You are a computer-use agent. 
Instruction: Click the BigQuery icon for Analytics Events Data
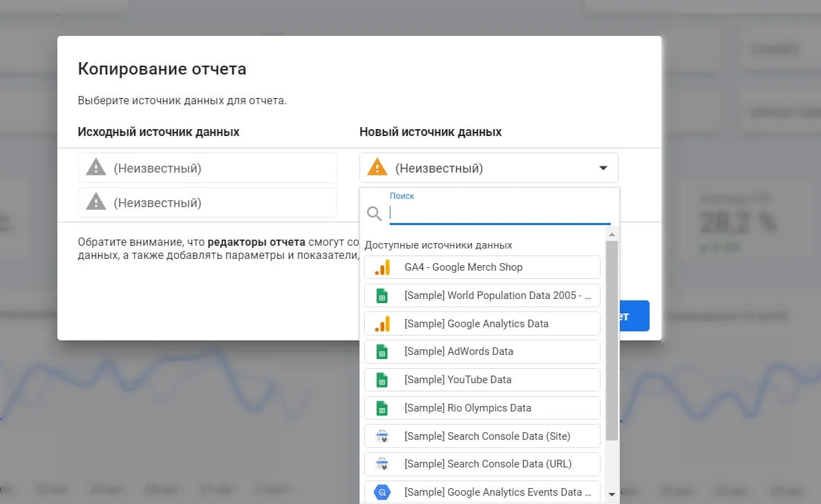pos(382,492)
